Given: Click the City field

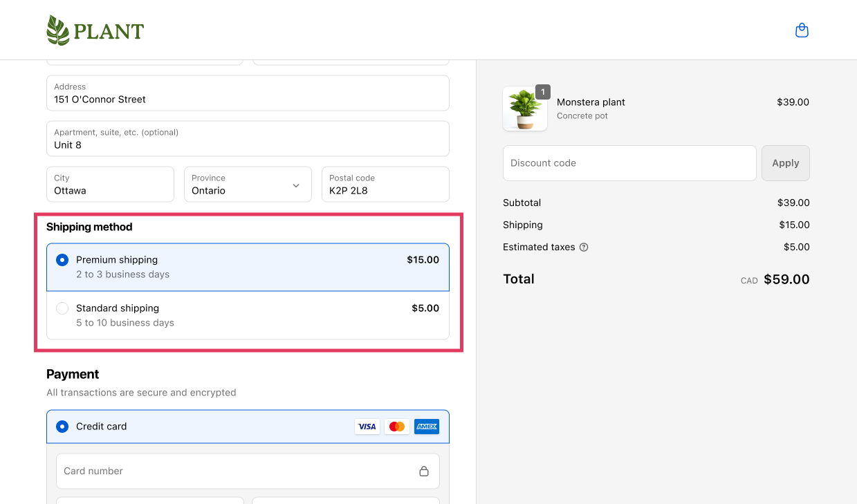Looking at the screenshot, I should point(110,185).
